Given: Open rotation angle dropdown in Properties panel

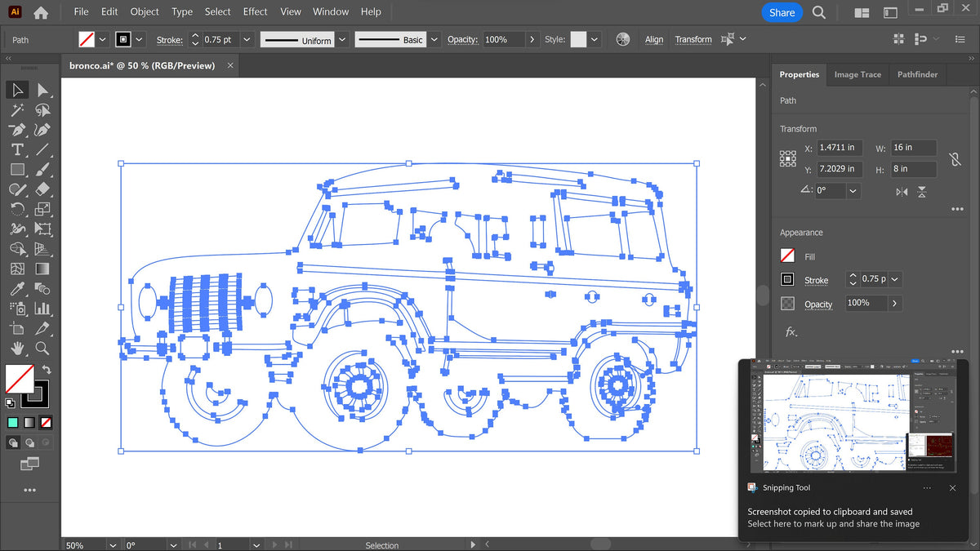Looking at the screenshot, I should 853,190.
